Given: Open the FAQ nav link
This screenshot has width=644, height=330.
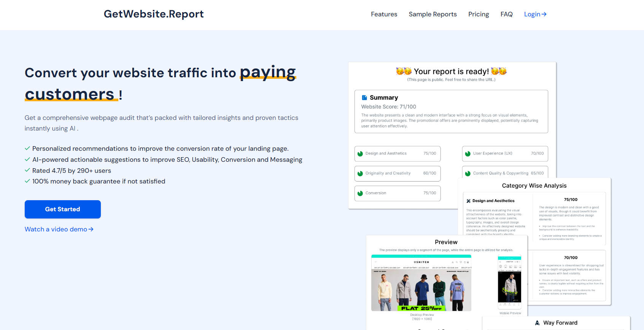Looking at the screenshot, I should tap(506, 14).
